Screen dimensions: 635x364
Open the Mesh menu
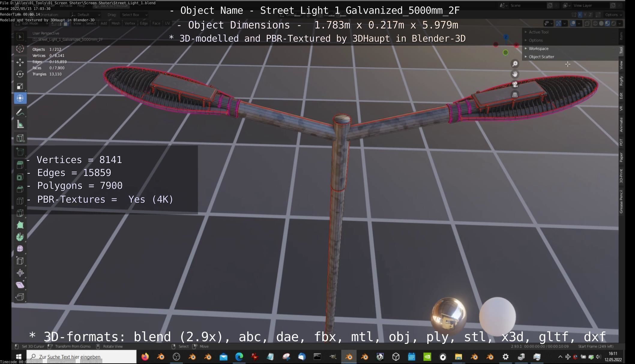116,23
